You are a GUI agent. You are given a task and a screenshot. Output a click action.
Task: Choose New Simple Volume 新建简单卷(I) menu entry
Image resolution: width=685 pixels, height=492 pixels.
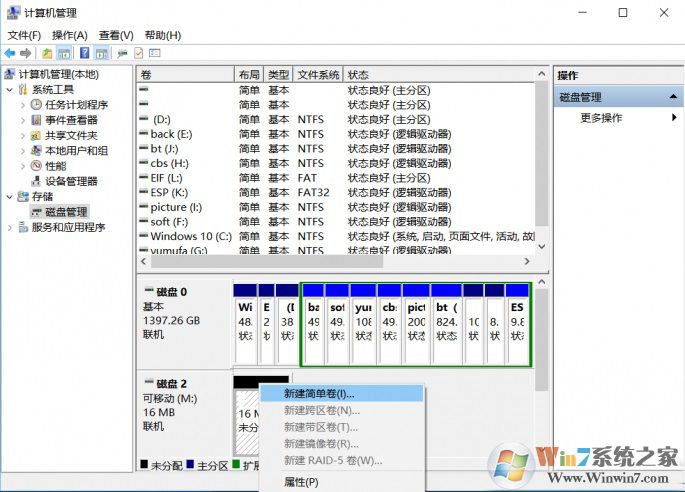pyautogui.click(x=319, y=394)
